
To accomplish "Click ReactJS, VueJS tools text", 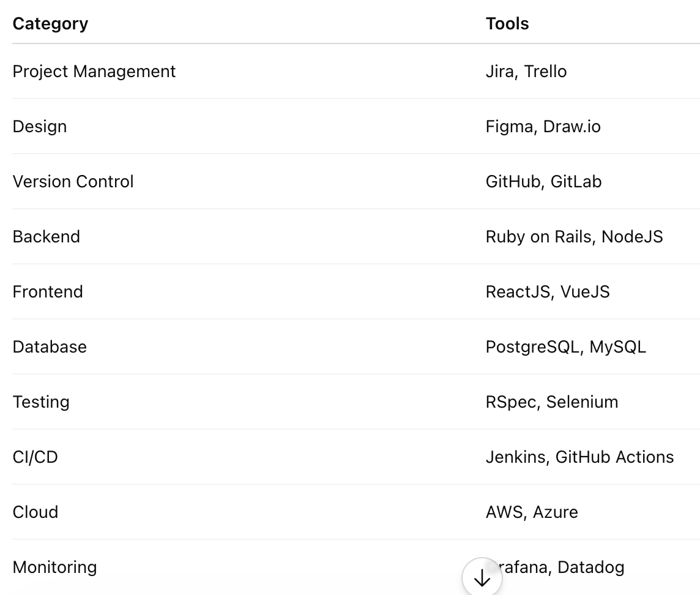I will [547, 292].
